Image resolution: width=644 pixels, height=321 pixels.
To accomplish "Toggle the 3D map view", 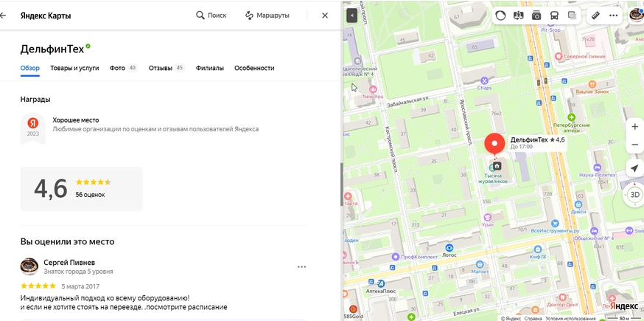I will (x=634, y=195).
